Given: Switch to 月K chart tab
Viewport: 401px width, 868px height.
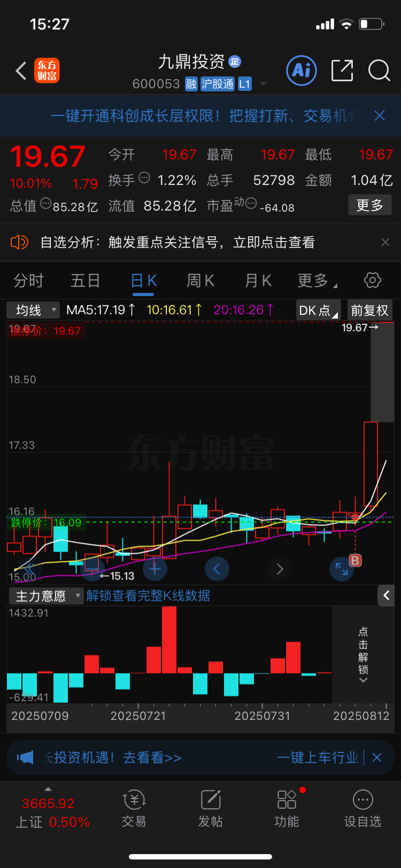Looking at the screenshot, I should (258, 281).
